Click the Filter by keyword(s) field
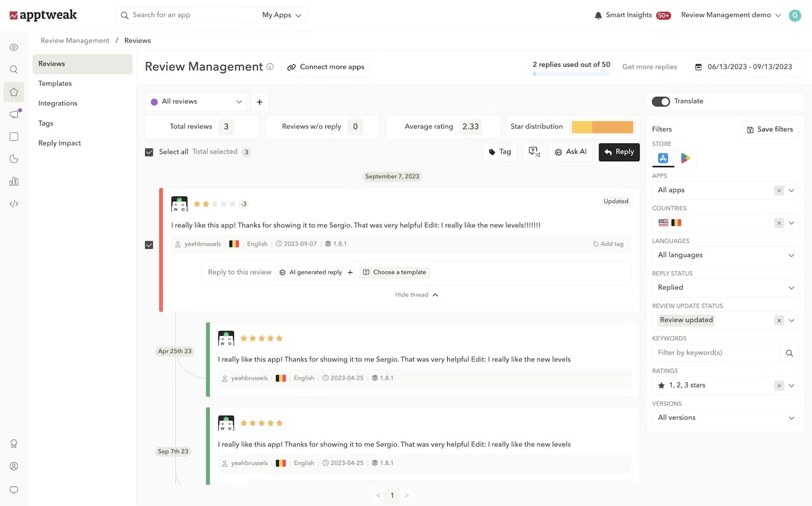812x506 pixels. (x=716, y=353)
